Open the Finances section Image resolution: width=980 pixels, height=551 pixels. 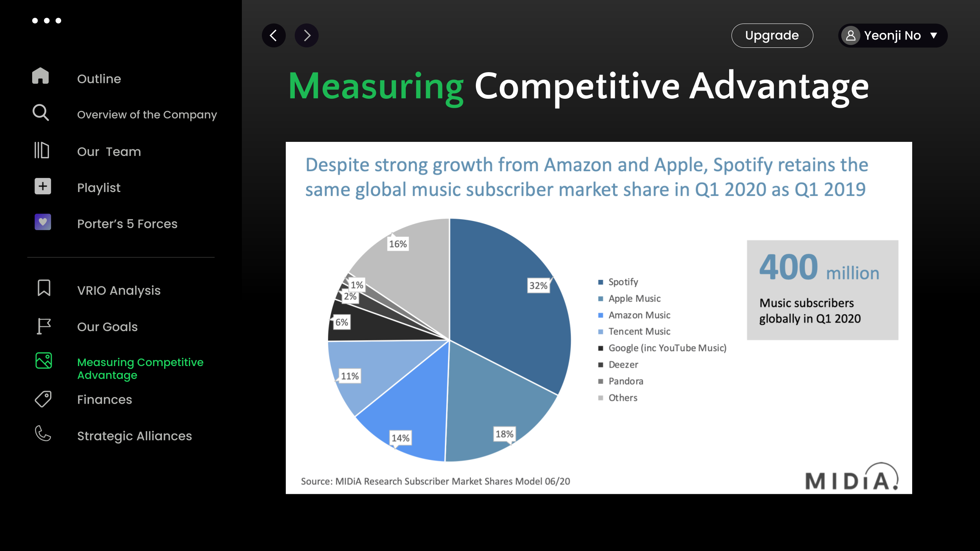tap(105, 400)
